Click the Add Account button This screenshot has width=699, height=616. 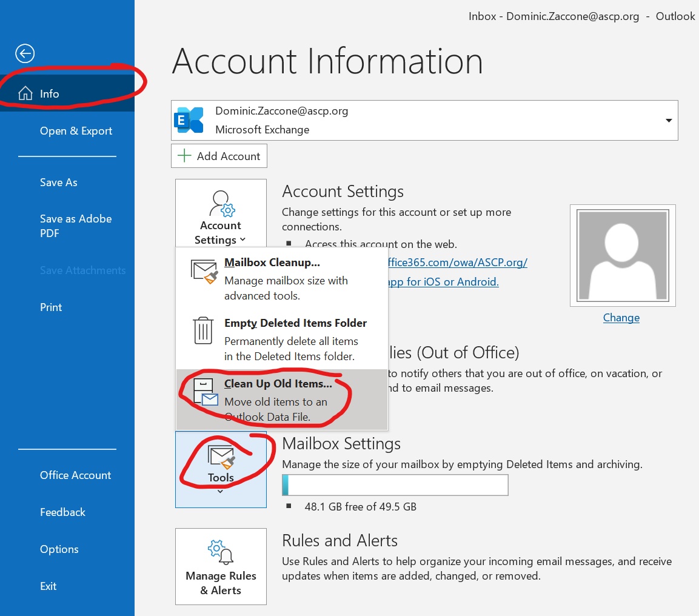tap(219, 156)
